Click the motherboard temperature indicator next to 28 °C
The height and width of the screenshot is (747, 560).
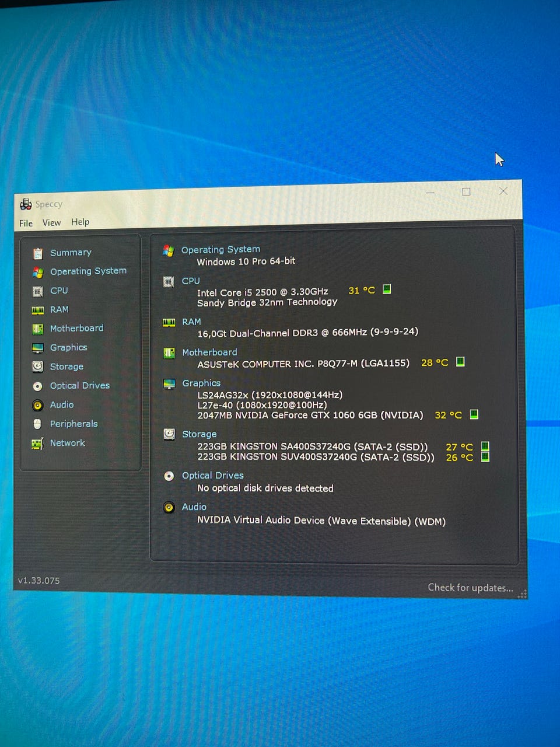[x=460, y=362]
